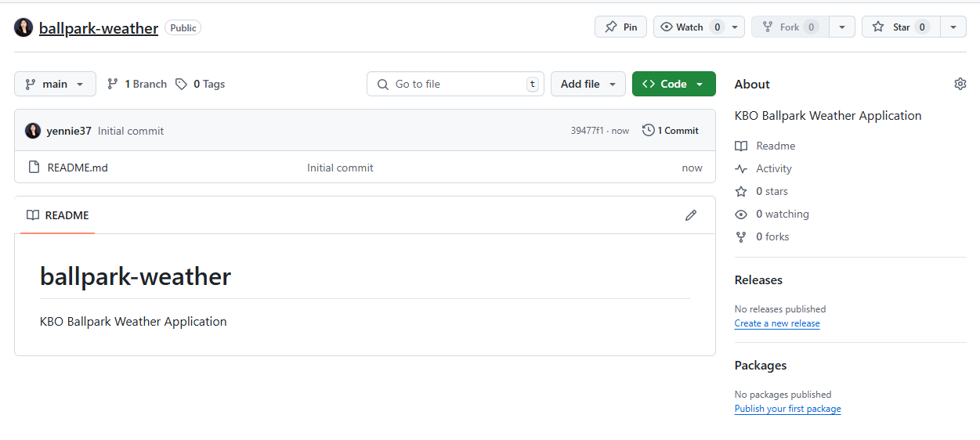Click the 'now' timestamp in README.md row
The width and height of the screenshot is (980, 440).
[x=692, y=168]
